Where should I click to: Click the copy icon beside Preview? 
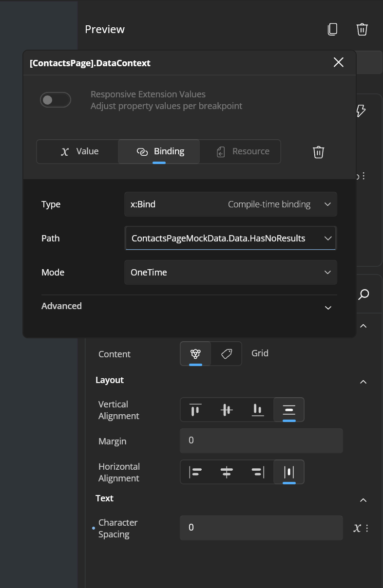[332, 29]
